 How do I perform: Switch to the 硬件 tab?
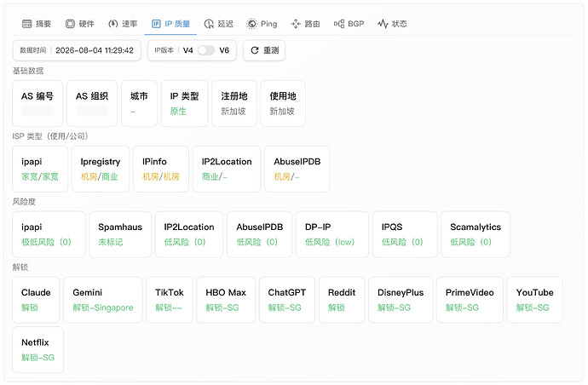point(80,24)
